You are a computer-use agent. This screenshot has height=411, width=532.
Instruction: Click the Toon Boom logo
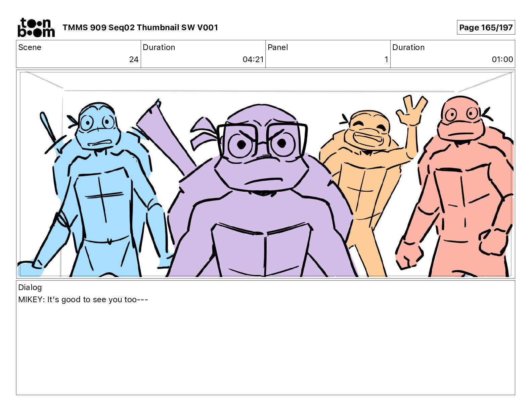pos(36,28)
